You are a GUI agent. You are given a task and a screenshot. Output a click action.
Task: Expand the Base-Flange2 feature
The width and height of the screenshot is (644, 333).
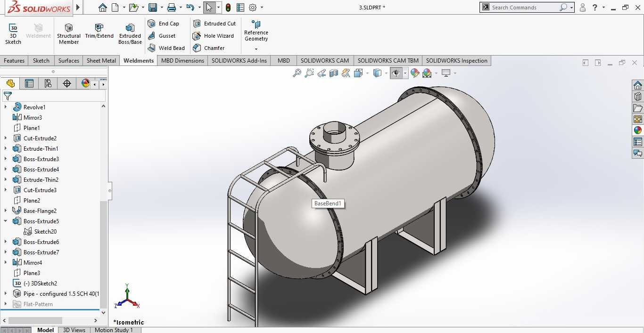click(x=6, y=211)
